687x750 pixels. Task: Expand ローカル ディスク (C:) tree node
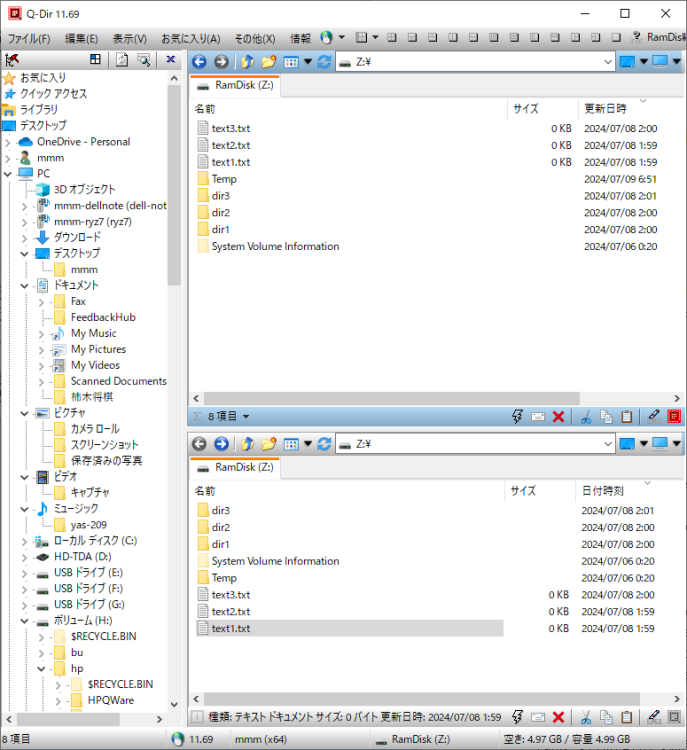tap(24, 541)
